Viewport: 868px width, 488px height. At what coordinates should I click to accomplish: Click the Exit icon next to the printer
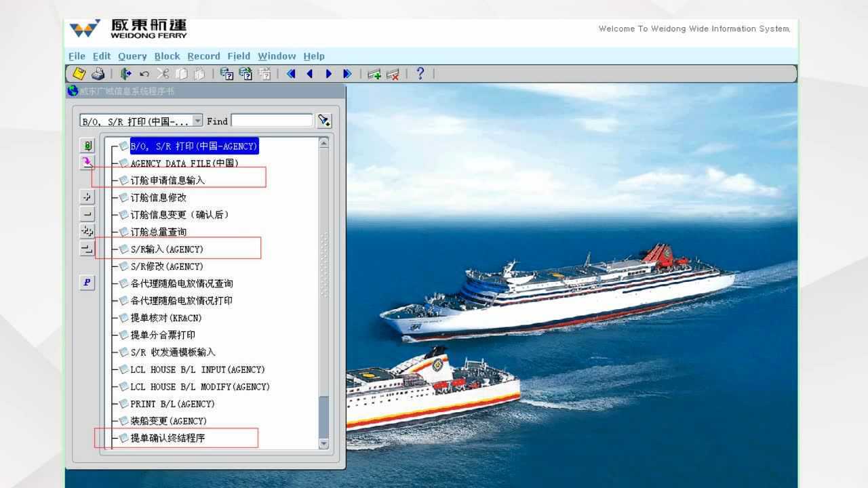[x=125, y=73]
